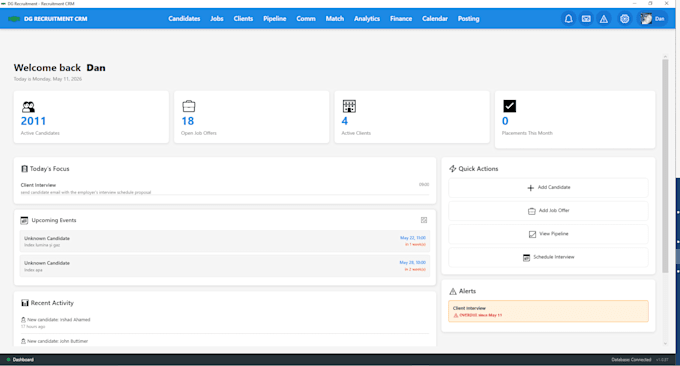Click person icon beside Irshad Ahamed entry
This screenshot has width=680, height=366.
23,320
